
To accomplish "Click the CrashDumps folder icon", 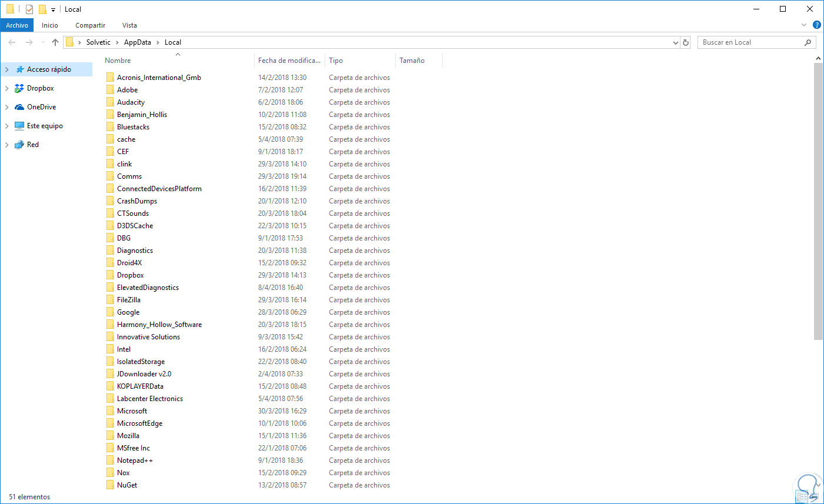I will tap(110, 201).
